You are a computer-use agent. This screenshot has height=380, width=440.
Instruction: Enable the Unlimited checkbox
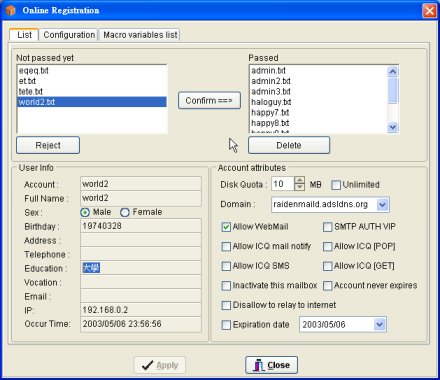click(x=336, y=185)
